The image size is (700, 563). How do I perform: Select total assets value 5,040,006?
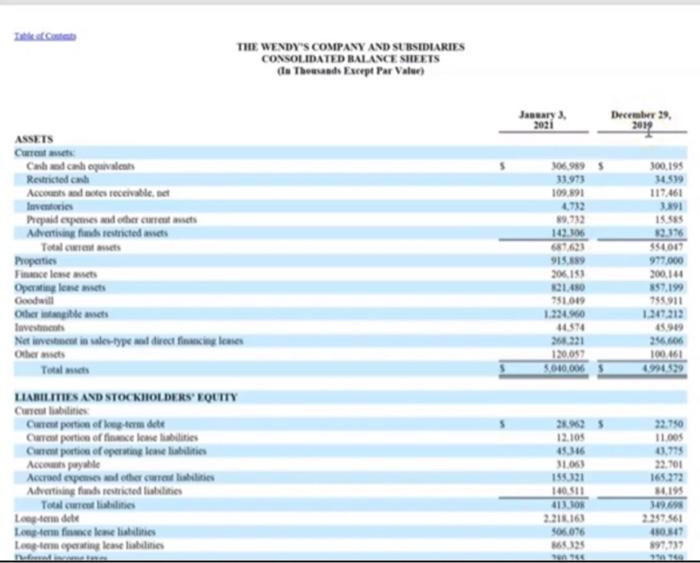564,369
